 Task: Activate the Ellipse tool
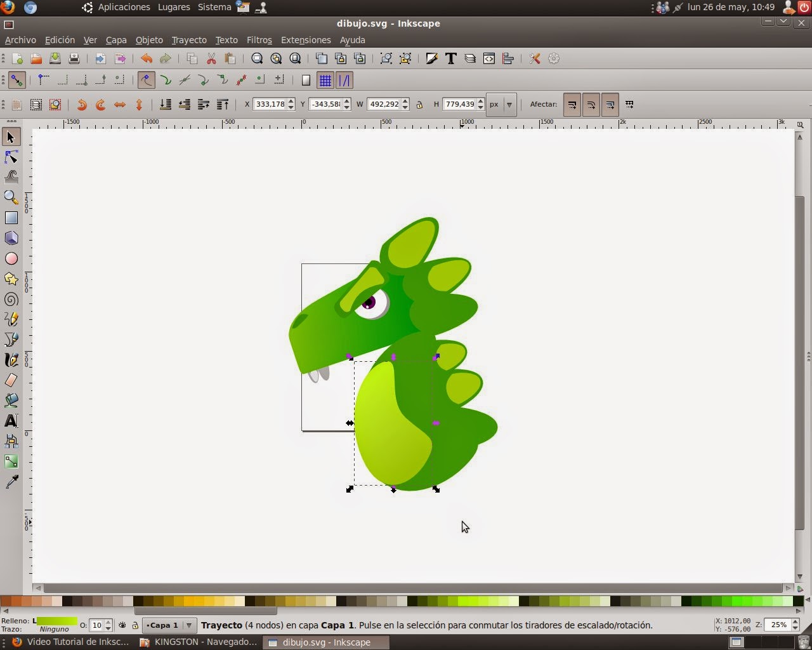[x=11, y=258]
